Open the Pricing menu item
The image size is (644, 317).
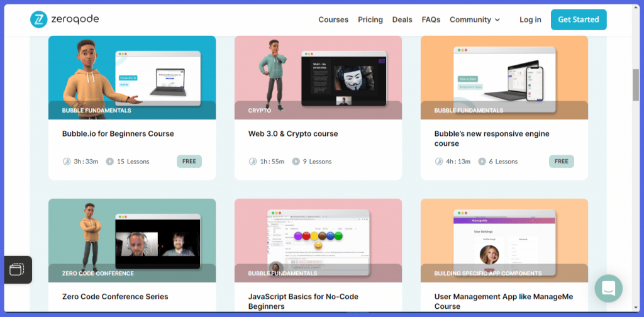370,19
